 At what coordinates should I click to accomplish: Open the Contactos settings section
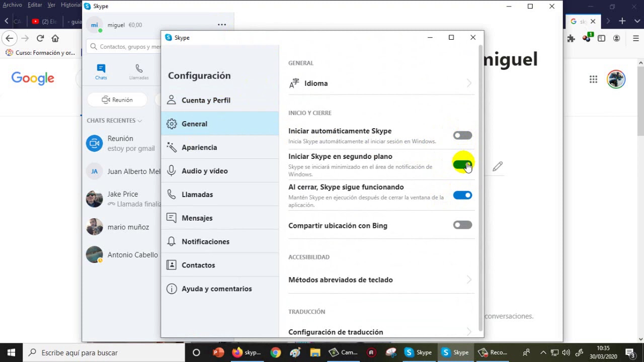[x=220, y=265]
